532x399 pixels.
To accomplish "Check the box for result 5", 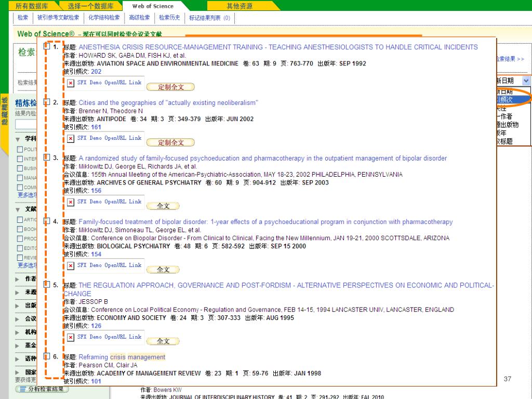I will [47, 284].
